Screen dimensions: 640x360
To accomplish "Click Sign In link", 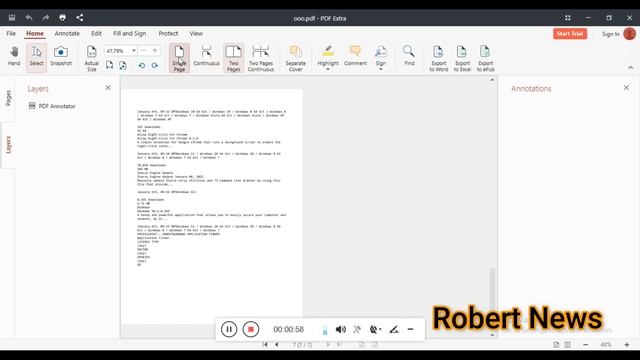I will (611, 34).
